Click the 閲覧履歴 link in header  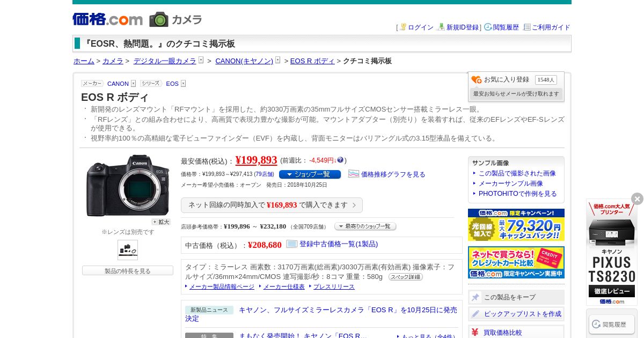[506, 27]
